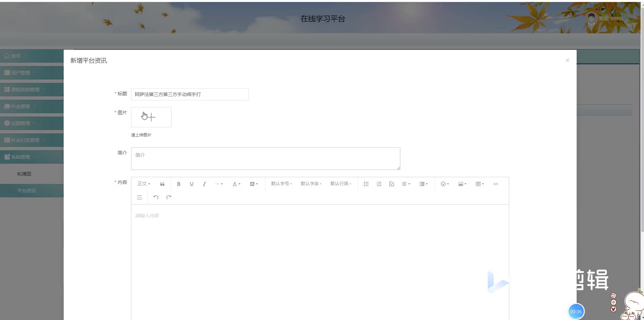
Task: Open 首页 in the sidebar
Action: [x=32, y=56]
